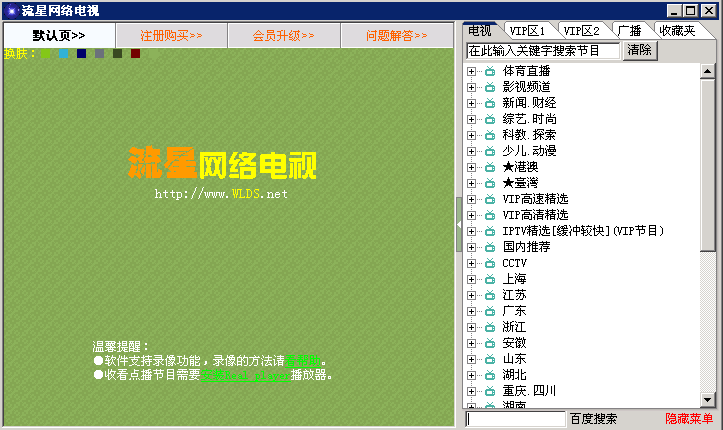Expand the ★港澳 channel group

tap(471, 167)
